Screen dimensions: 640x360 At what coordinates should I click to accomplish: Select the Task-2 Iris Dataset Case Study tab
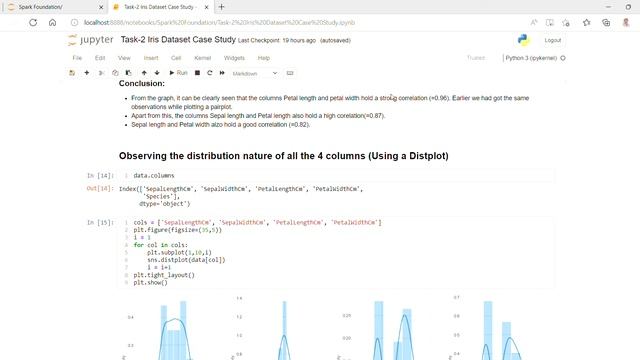pos(161,7)
